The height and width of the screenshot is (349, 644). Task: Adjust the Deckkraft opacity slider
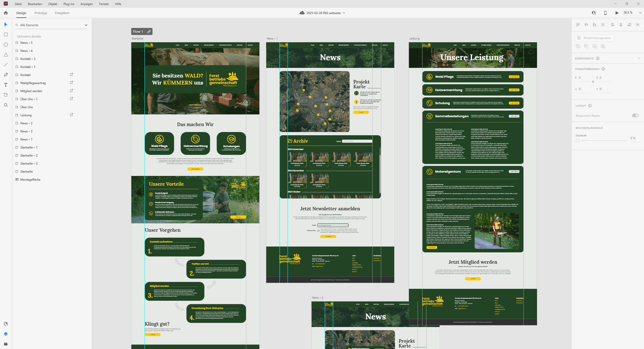[x=578, y=141]
